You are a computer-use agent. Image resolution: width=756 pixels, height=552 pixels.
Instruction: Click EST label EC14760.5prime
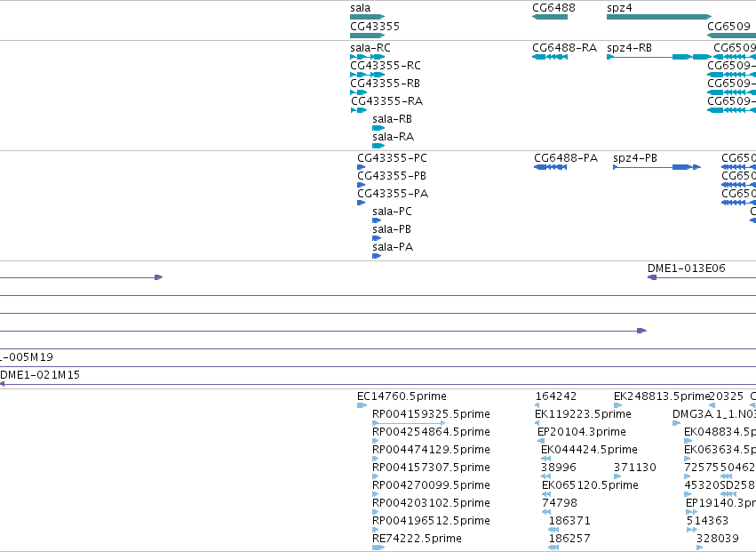402,396
